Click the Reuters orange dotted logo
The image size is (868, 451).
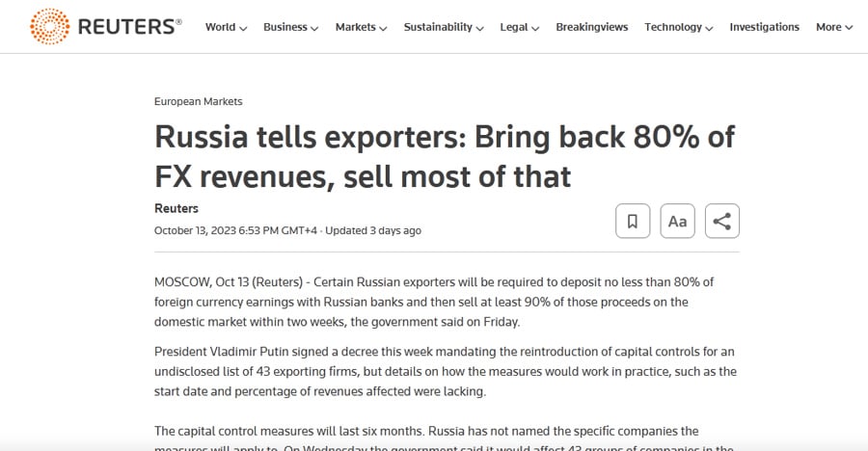[x=50, y=27]
